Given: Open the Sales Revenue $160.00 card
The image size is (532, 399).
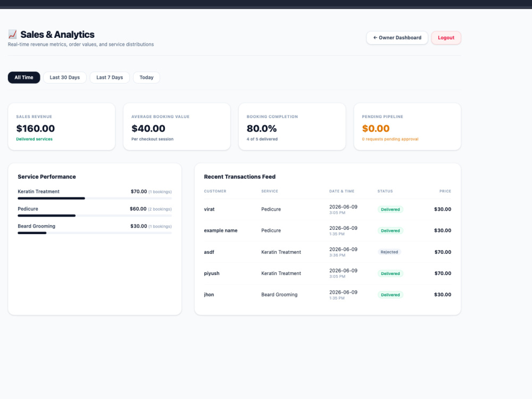Looking at the screenshot, I should pos(61,127).
